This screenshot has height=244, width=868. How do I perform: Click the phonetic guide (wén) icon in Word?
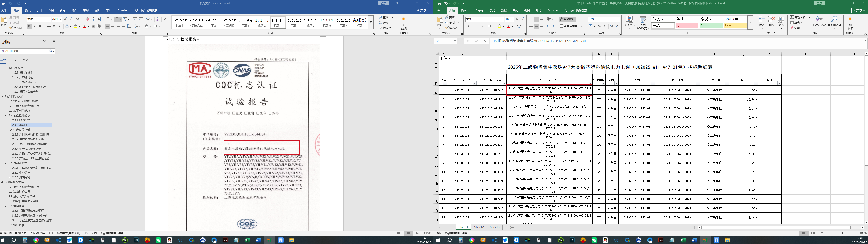pyautogui.click(x=93, y=19)
